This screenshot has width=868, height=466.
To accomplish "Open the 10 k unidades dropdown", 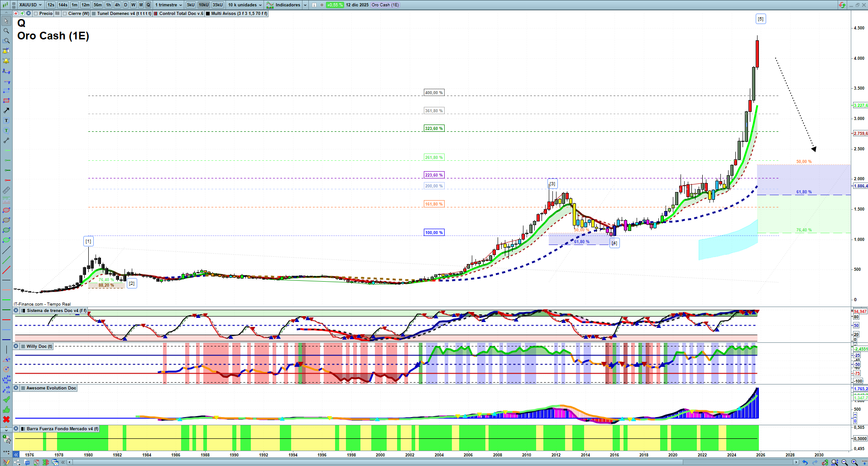I will click(x=245, y=5).
